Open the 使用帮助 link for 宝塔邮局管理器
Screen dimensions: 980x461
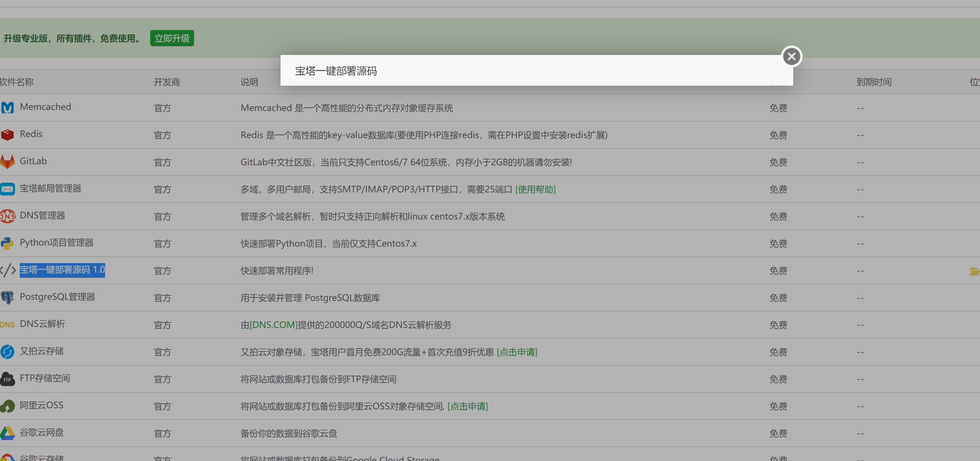point(535,189)
